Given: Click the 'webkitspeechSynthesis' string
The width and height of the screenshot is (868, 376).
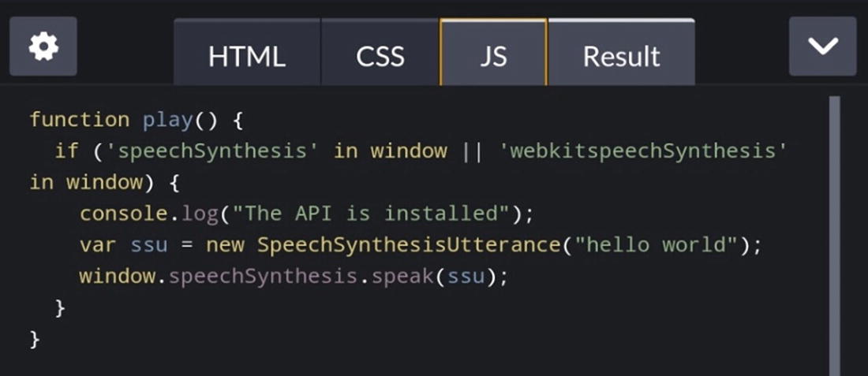Looking at the screenshot, I should (x=643, y=151).
